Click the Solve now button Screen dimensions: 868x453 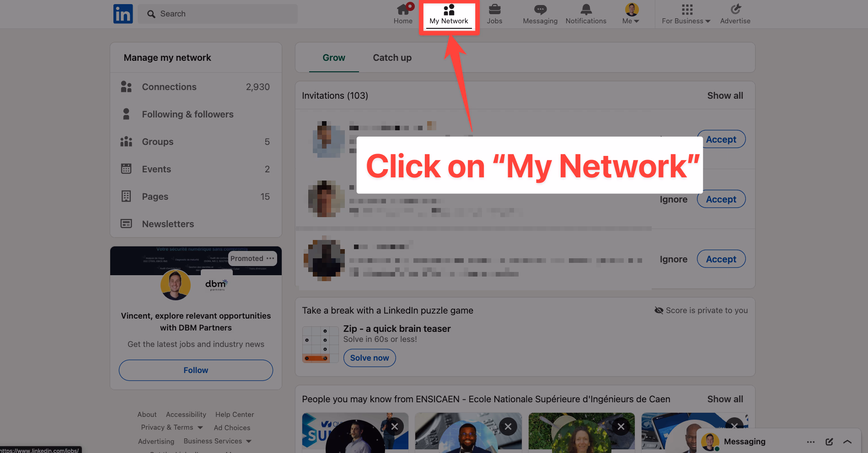coord(370,358)
